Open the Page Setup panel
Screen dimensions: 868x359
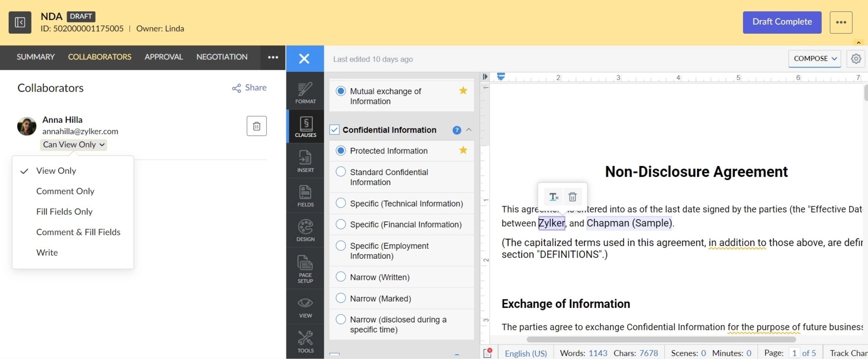[305, 268]
